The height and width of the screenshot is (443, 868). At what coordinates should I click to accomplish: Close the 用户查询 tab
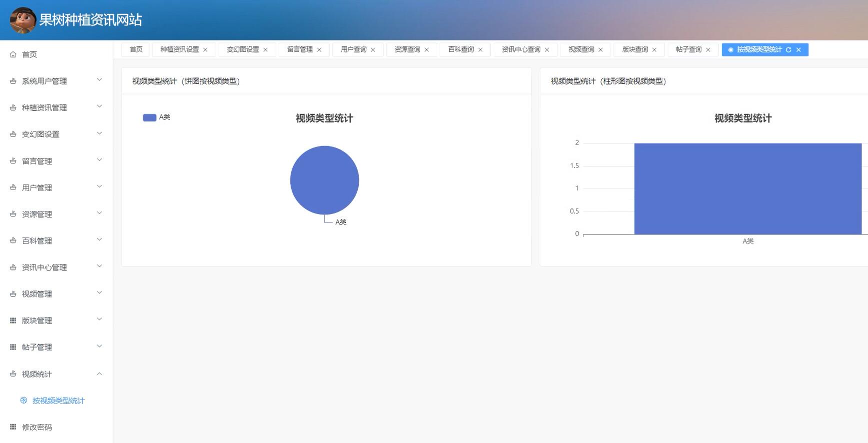tap(373, 49)
